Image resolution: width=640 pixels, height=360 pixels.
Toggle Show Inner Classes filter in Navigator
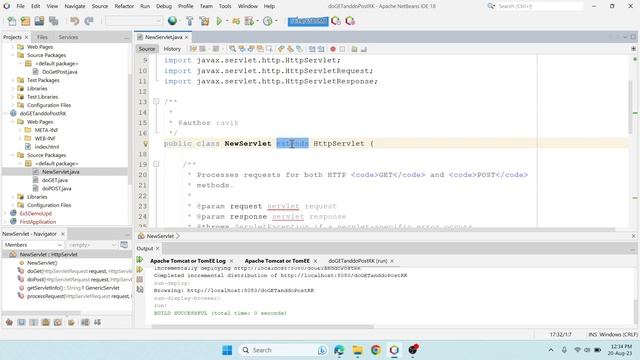tap(58, 322)
